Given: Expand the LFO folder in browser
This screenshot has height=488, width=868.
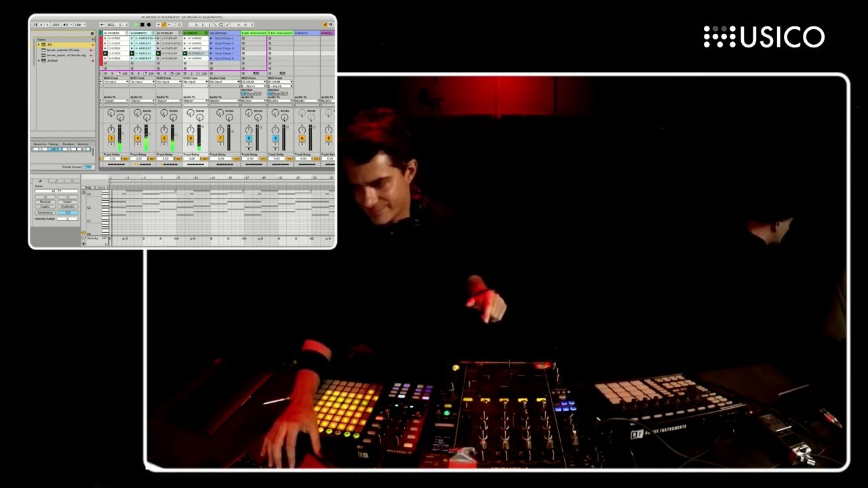Looking at the screenshot, I should [x=39, y=45].
